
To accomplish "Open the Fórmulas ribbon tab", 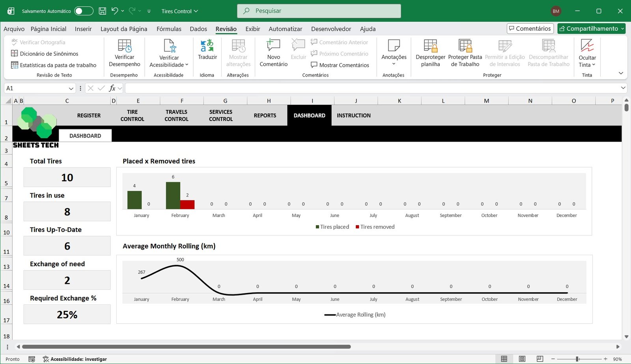I will click(x=169, y=29).
